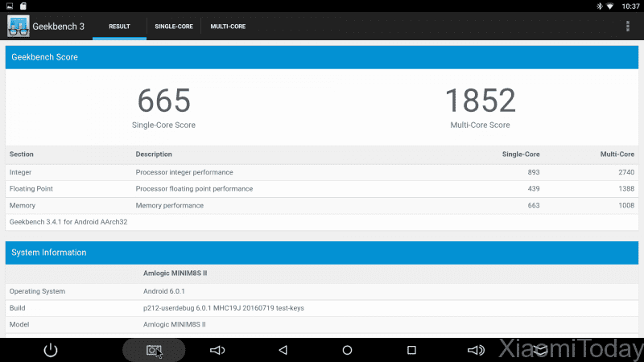
Task: Check the Bluetooth status icon
Action: click(600, 6)
